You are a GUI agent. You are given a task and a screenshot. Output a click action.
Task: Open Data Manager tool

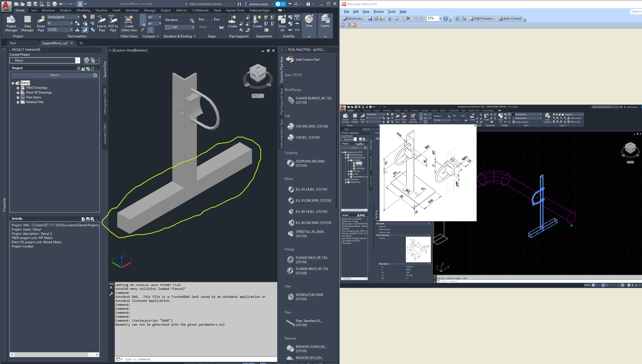[27, 23]
